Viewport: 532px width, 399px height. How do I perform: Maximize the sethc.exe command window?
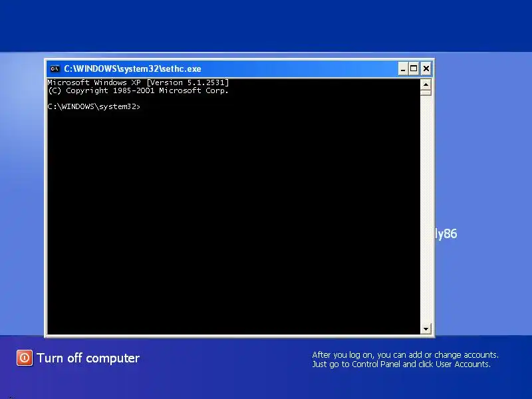(414, 69)
